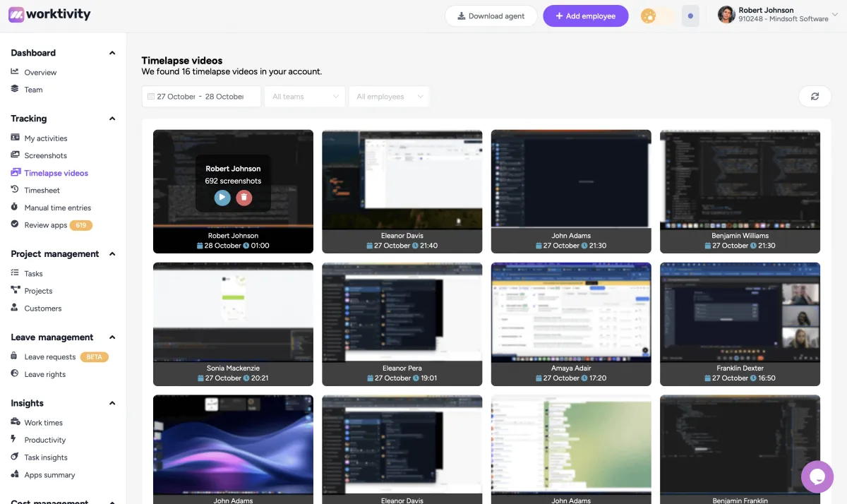Open Review apps page
The width and height of the screenshot is (847, 504).
(x=46, y=225)
